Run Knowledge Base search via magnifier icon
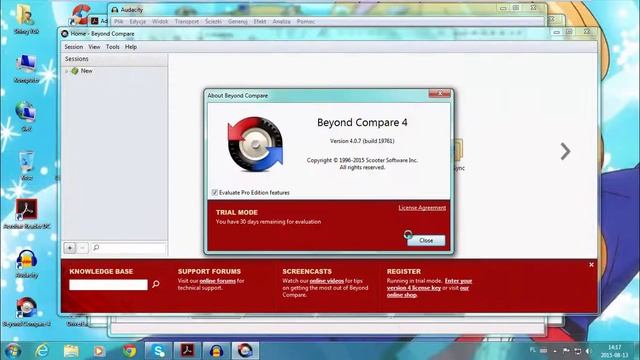This screenshot has height=360, width=640. coord(156,284)
